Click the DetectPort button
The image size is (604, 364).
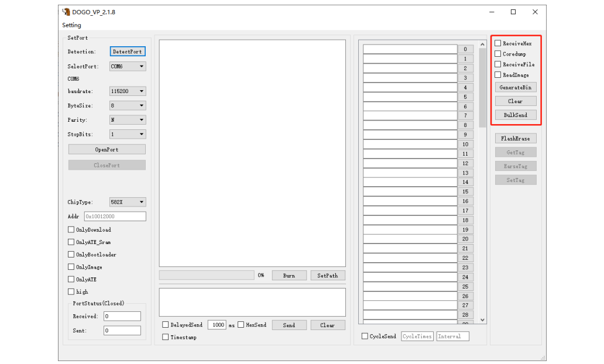point(128,51)
